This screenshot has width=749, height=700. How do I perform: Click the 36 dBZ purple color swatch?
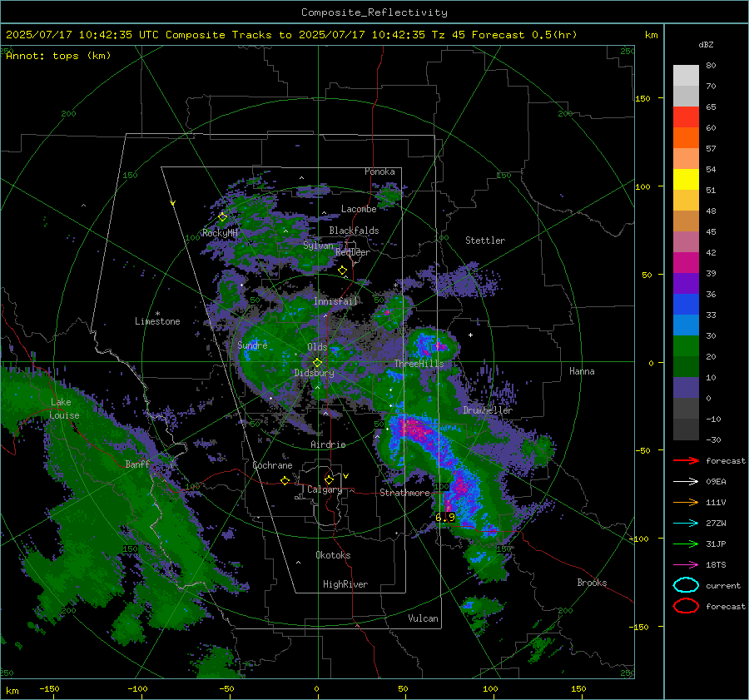tap(686, 283)
